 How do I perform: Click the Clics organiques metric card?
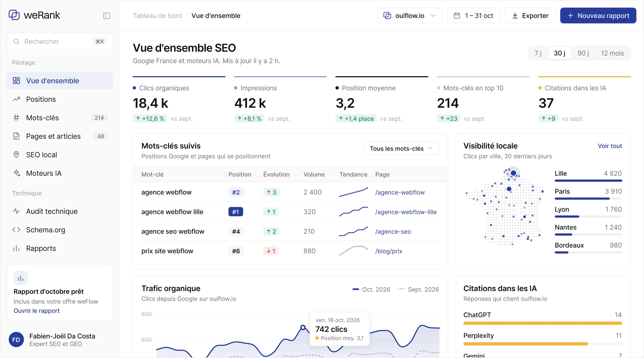179,99
